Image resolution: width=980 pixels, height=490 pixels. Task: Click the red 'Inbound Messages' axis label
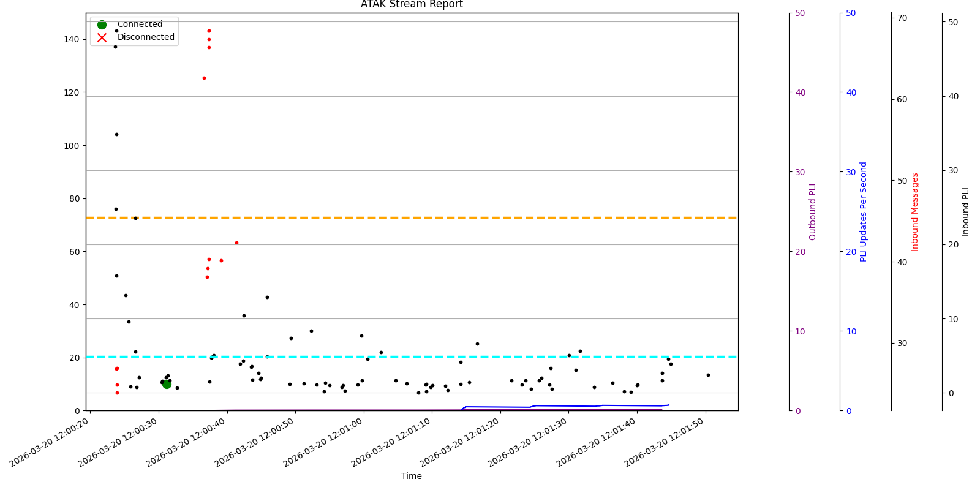click(915, 211)
